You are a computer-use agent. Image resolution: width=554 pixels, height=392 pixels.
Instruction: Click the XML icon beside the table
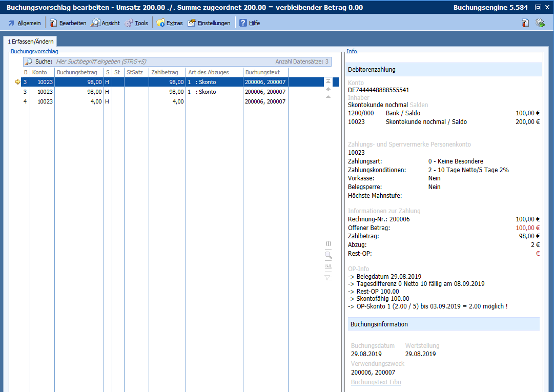pyautogui.click(x=328, y=266)
